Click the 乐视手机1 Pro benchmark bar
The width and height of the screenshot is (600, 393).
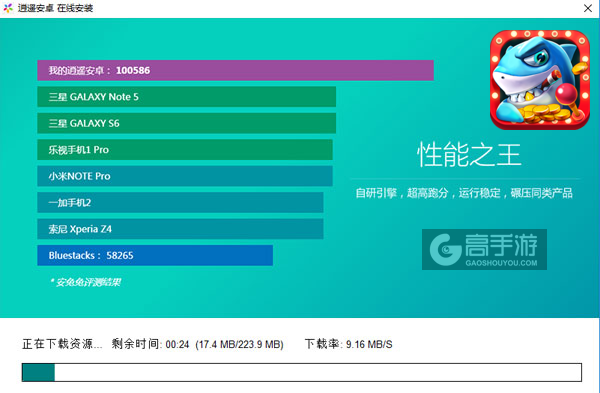tap(185, 149)
